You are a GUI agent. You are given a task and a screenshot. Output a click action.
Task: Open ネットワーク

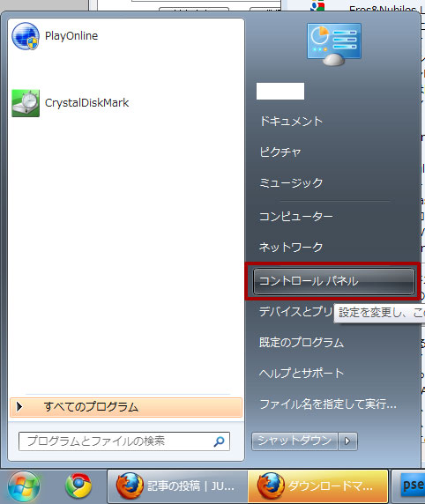point(291,247)
